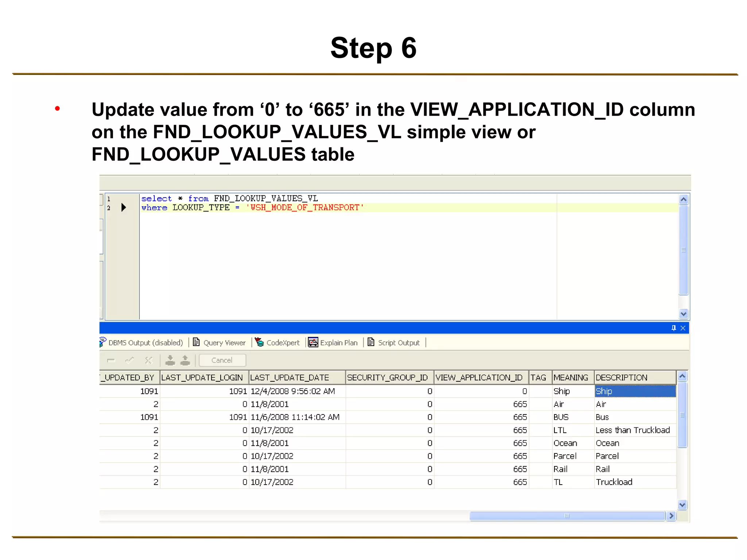Click VIEW_APPLICATION_ID cell in the Ship row
Screen dimensions: 747x560
(481, 391)
